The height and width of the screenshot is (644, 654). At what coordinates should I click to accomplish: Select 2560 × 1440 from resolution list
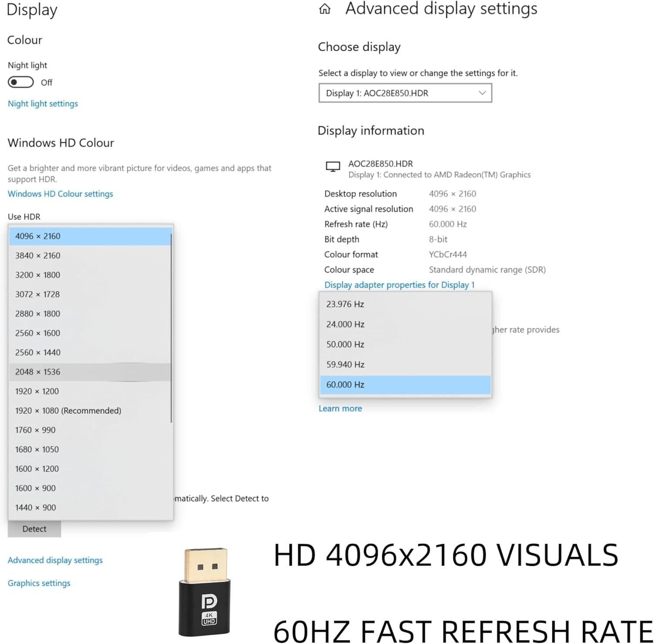point(38,353)
